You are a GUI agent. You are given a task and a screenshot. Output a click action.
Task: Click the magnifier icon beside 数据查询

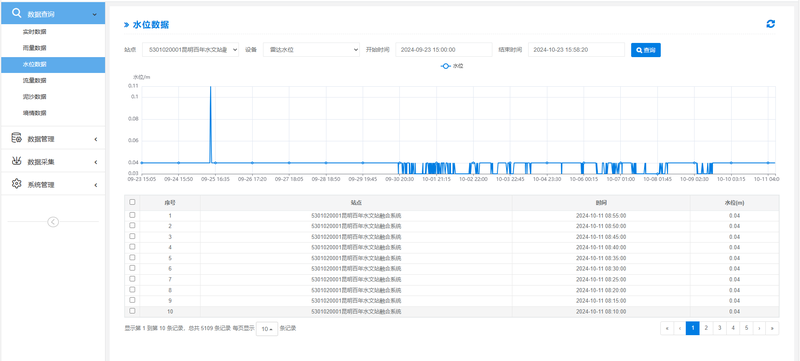(x=16, y=13)
